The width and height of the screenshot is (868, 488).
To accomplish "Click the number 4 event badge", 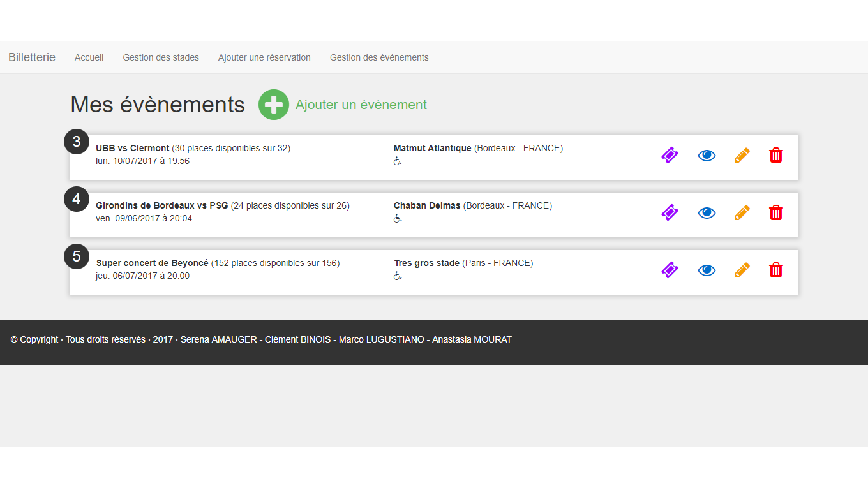I will coord(77,199).
